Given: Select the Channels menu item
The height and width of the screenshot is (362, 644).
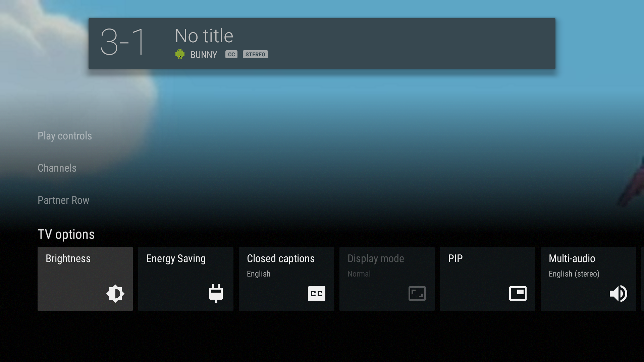Looking at the screenshot, I should [x=57, y=168].
